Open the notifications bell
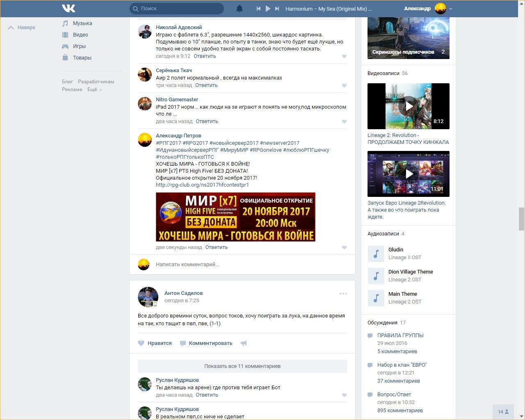The width and height of the screenshot is (525, 420). tap(240, 9)
